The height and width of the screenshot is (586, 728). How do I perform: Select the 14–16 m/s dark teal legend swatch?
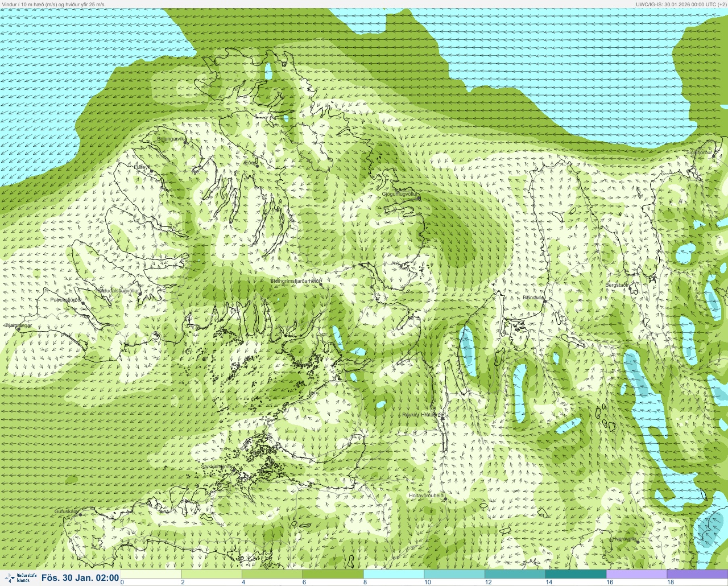point(576,574)
